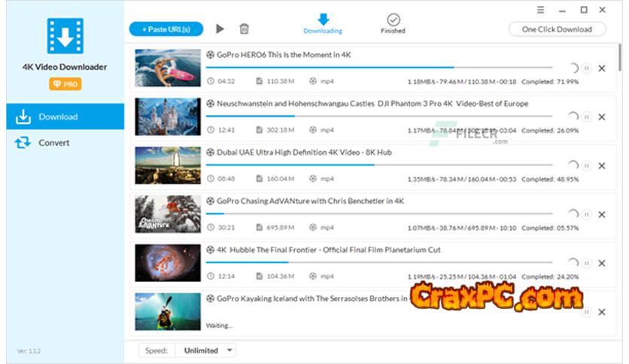Click the clock icon beside 12:14 duration
This screenshot has height=364, width=629.
pyautogui.click(x=211, y=276)
